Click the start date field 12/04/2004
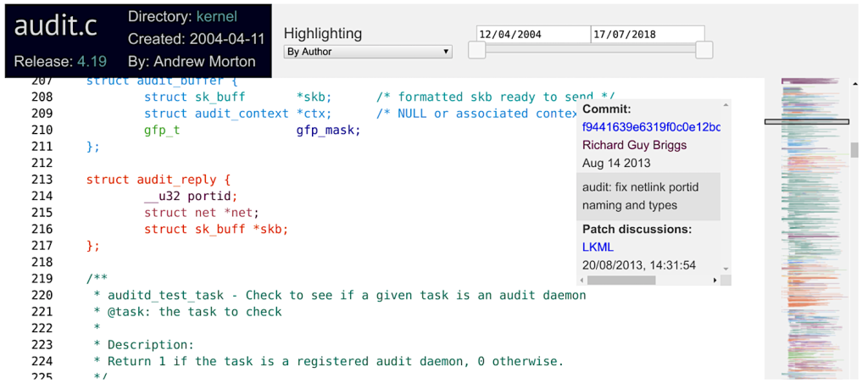This screenshot has height=389, width=868. tap(533, 35)
